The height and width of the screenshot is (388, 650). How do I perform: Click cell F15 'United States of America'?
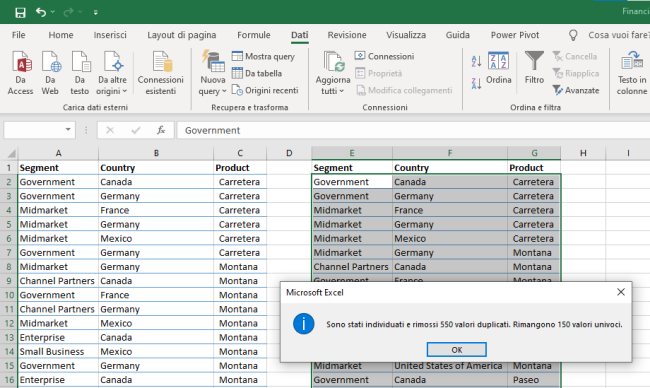click(450, 366)
